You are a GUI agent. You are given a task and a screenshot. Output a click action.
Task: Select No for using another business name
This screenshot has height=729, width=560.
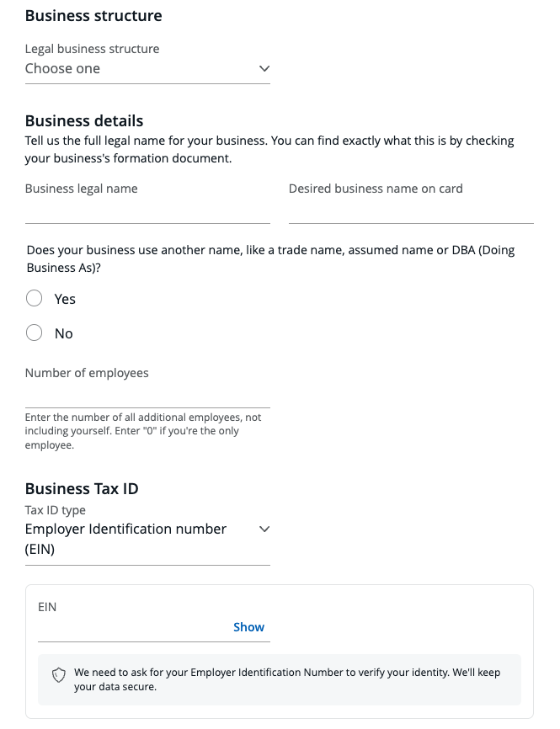pos(34,333)
